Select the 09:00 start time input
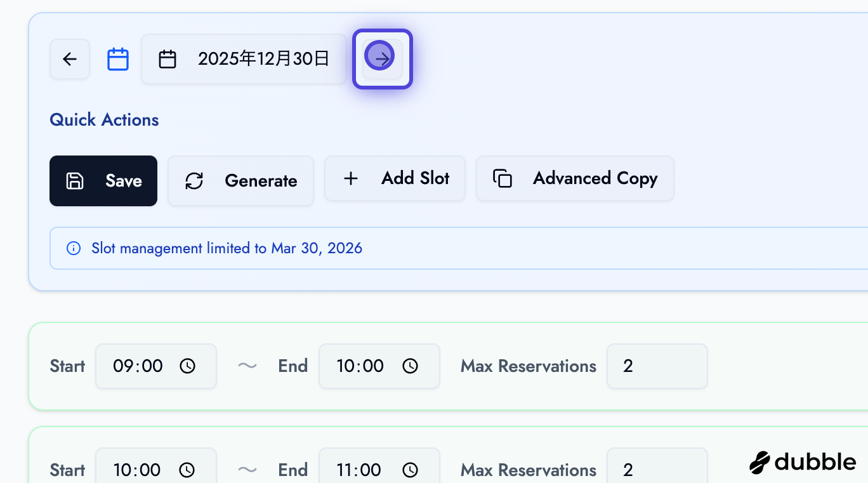The height and width of the screenshot is (483, 868). 138,366
